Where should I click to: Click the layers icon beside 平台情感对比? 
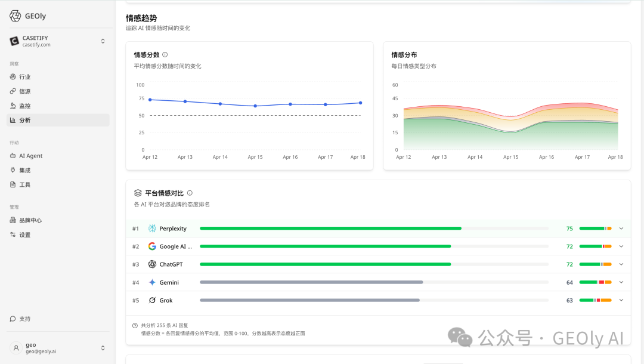click(138, 193)
